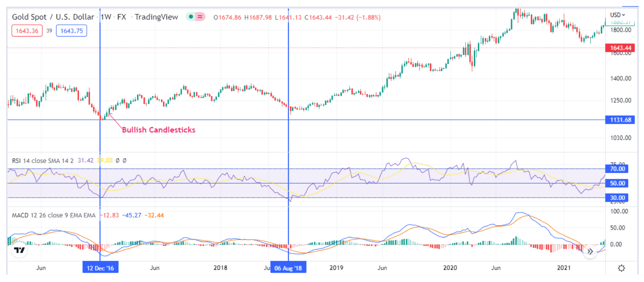The height and width of the screenshot is (282, 644).
Task: Click the 2018 label on time axis
Action: [x=220, y=268]
